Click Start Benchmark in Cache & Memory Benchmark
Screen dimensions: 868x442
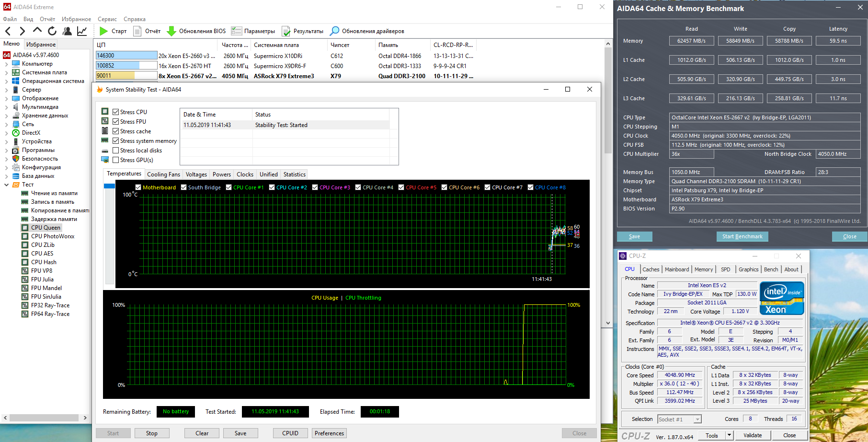[x=742, y=236]
